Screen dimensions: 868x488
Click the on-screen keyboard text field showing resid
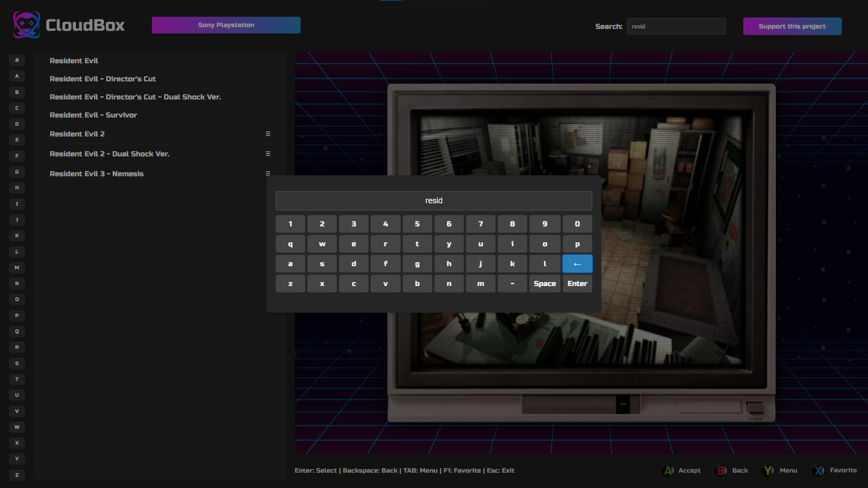pyautogui.click(x=434, y=201)
